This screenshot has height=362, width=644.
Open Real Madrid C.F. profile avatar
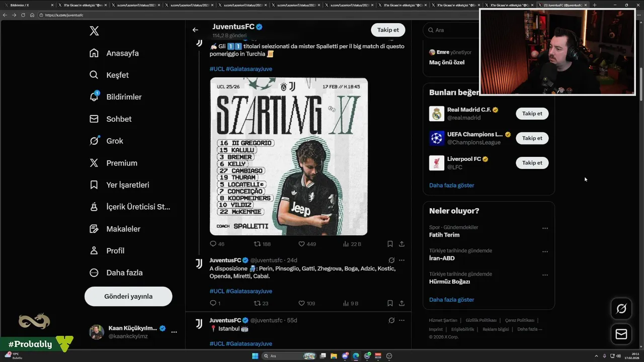coord(437,114)
